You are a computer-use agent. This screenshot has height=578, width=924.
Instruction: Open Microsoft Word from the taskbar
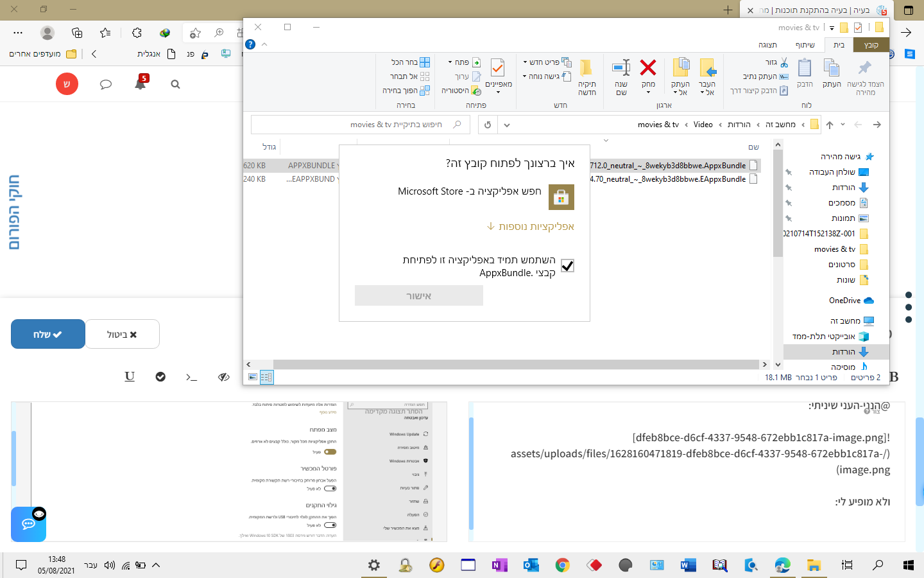pyautogui.click(x=688, y=565)
